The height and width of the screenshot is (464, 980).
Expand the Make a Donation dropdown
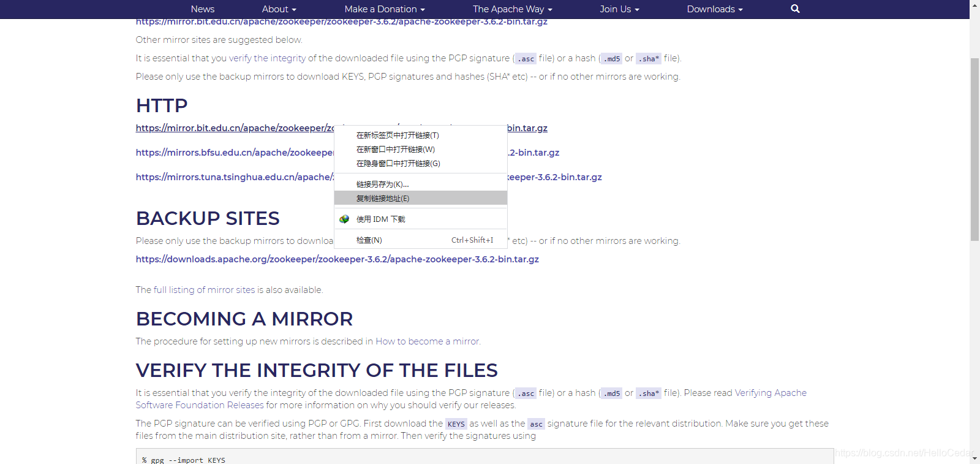(385, 9)
